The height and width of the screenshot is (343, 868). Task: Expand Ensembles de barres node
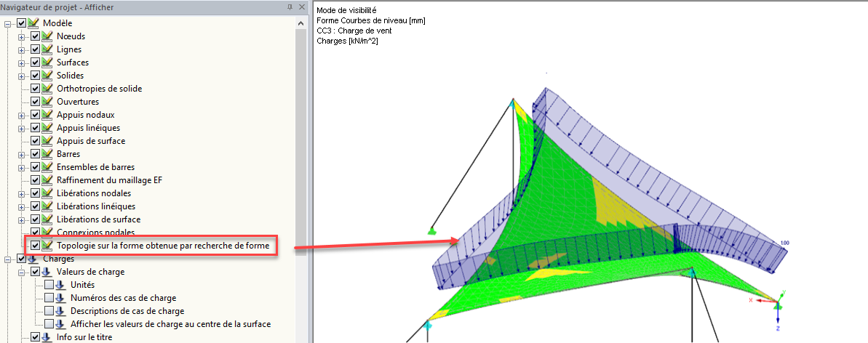click(22, 168)
